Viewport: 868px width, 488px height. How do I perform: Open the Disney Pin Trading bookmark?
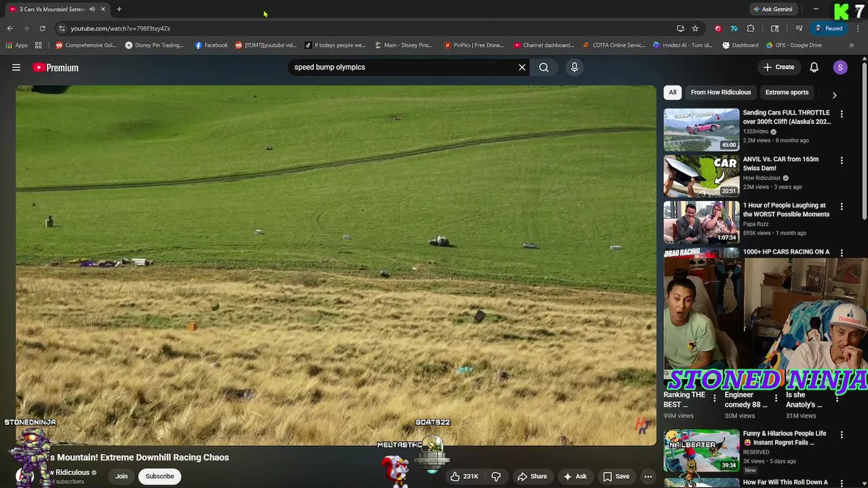(x=154, y=45)
